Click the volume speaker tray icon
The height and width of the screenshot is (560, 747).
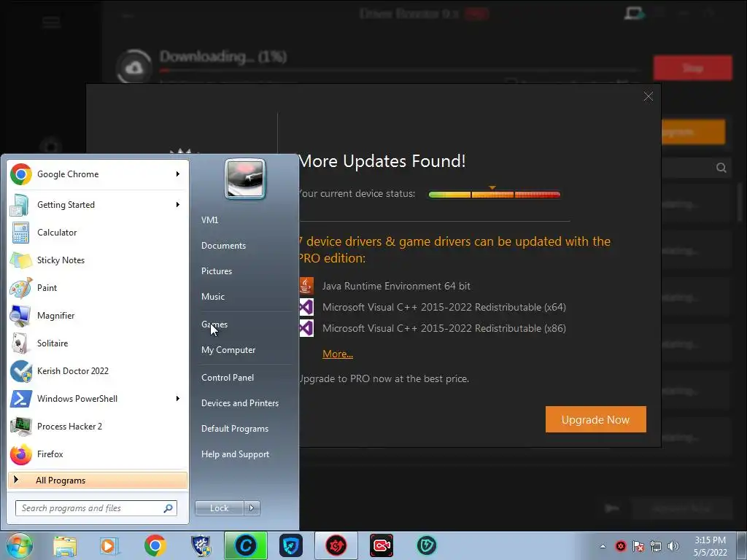673,546
